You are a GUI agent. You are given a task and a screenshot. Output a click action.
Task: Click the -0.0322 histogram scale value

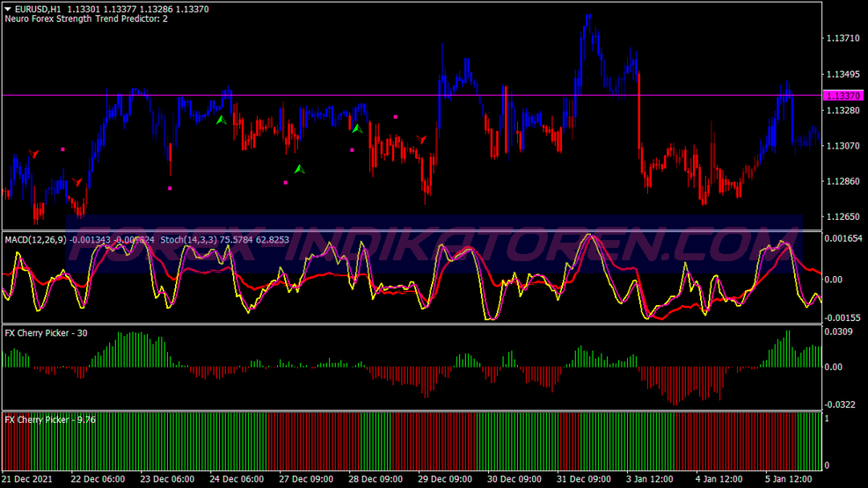point(841,404)
